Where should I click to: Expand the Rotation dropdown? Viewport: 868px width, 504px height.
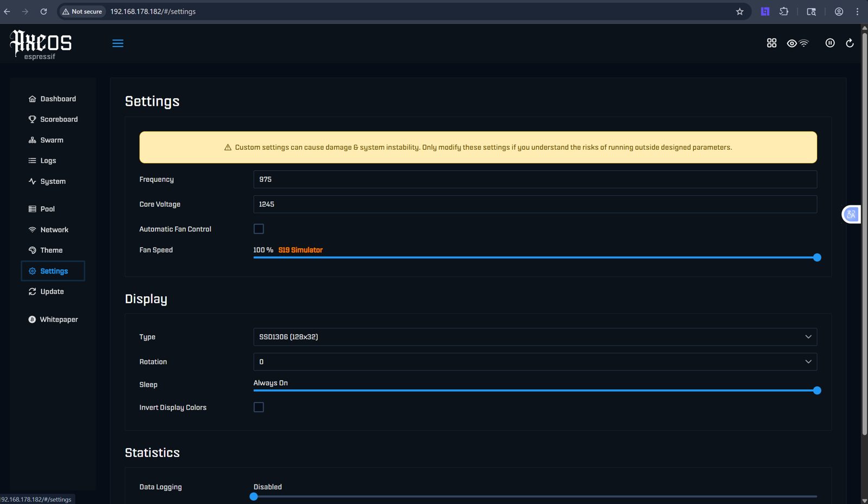point(535,362)
